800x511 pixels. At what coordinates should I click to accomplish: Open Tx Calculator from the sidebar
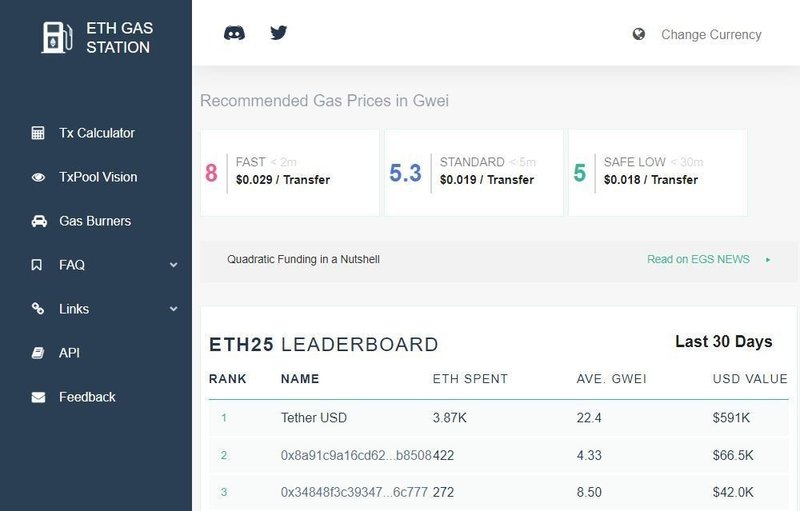(96, 133)
